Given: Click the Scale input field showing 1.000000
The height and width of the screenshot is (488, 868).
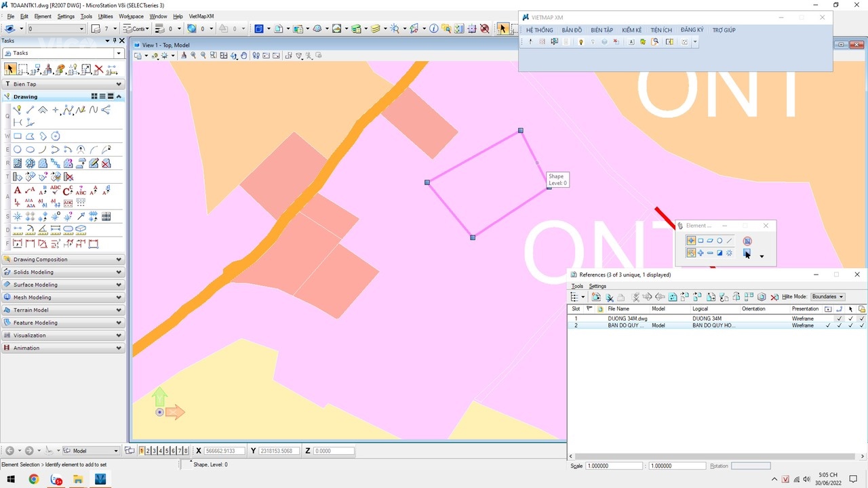Looking at the screenshot, I should point(614,466).
